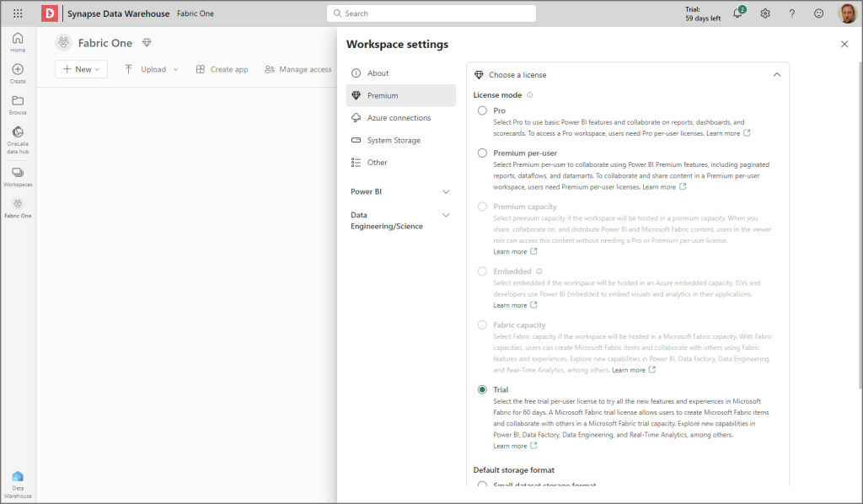The width and height of the screenshot is (863, 504).
Task: Open OneLake data hub
Action: [18, 140]
